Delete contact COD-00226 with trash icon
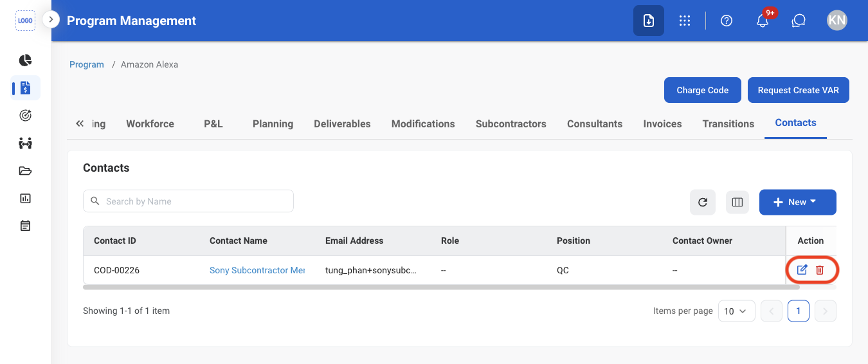 pos(820,270)
